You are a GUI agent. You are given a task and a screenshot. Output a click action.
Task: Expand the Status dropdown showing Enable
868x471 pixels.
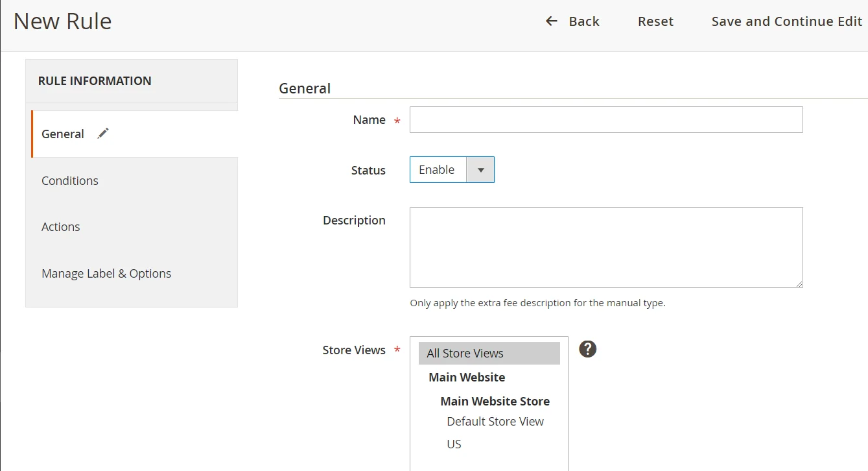point(452,170)
